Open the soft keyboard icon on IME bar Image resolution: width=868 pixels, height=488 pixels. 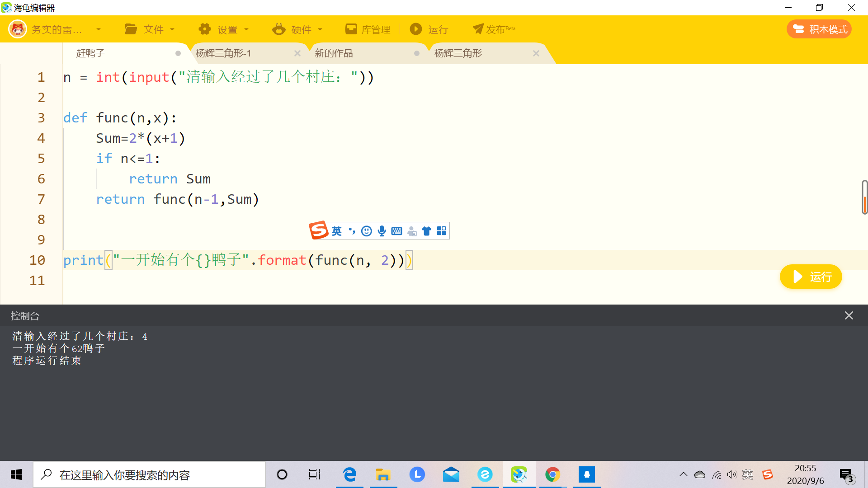pos(397,231)
